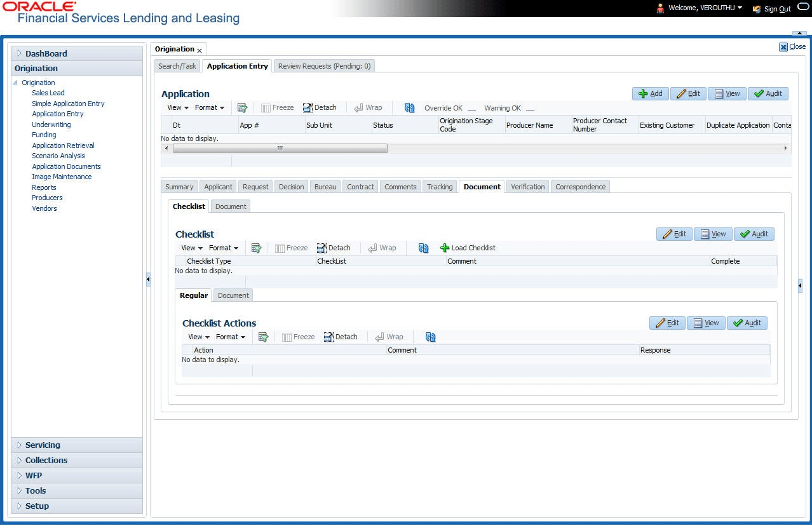Click Audit button in Application section

768,94
